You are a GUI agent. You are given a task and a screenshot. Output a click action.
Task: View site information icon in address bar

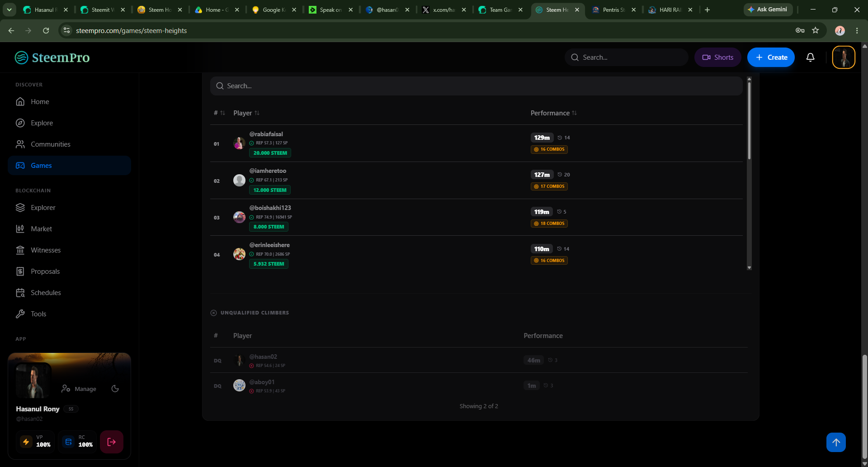66,30
